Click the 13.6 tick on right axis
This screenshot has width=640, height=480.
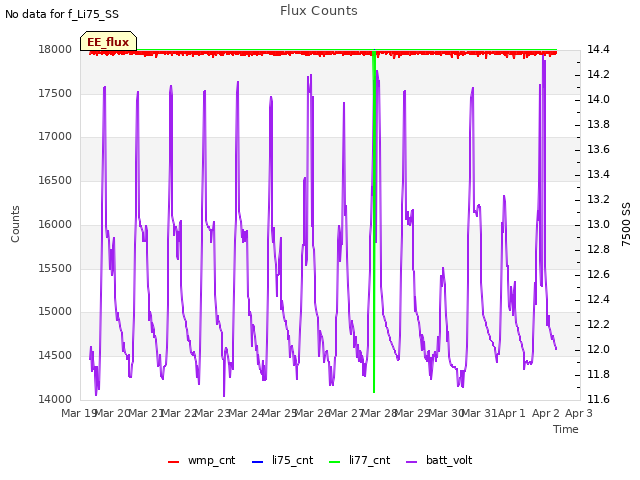tap(598, 149)
